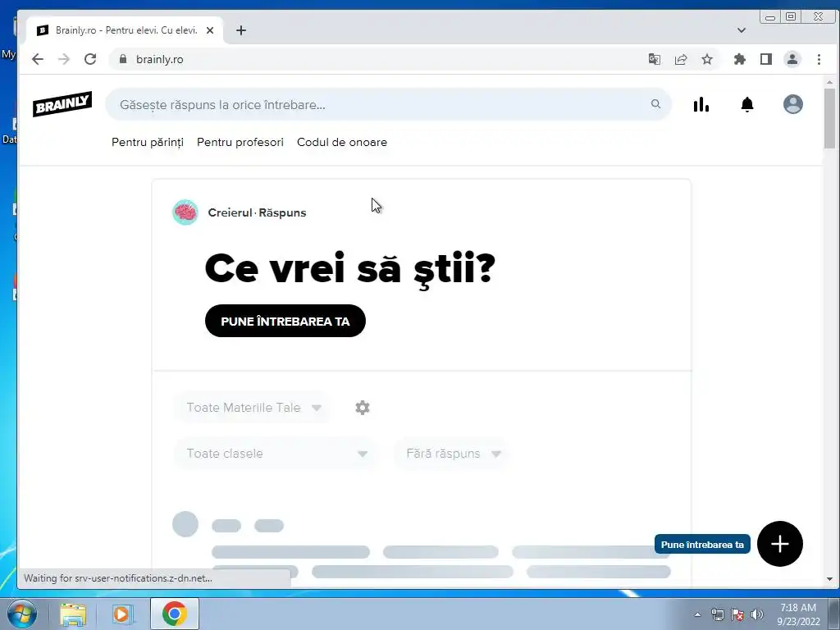Click scrollbar down arrow
The width and height of the screenshot is (840, 630).
tap(829, 579)
